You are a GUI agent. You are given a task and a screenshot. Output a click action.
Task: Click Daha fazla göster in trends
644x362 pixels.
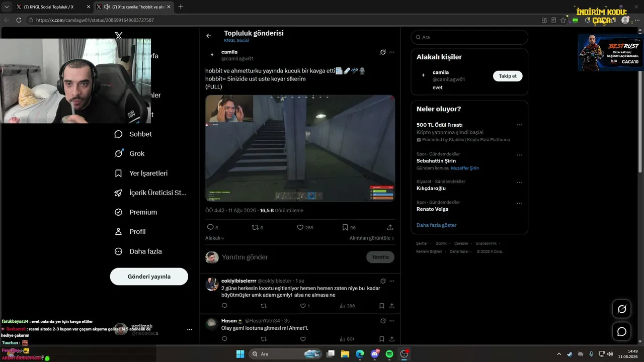(436, 225)
